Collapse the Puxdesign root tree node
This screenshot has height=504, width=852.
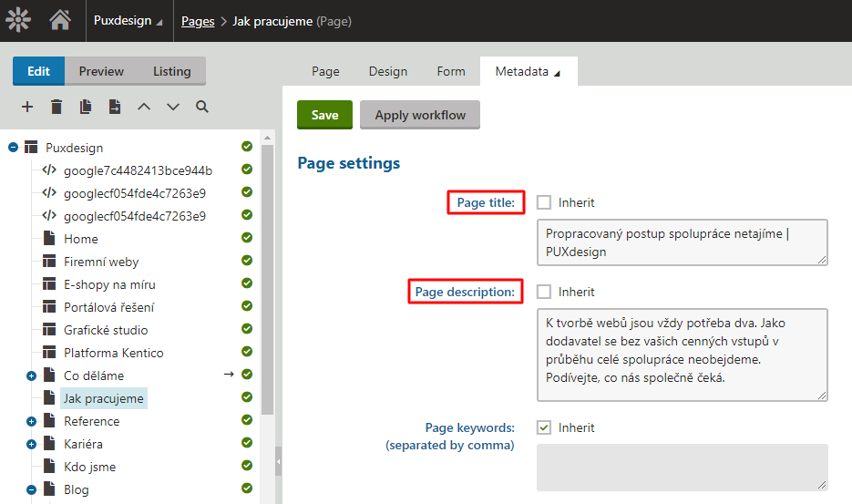tap(14, 148)
